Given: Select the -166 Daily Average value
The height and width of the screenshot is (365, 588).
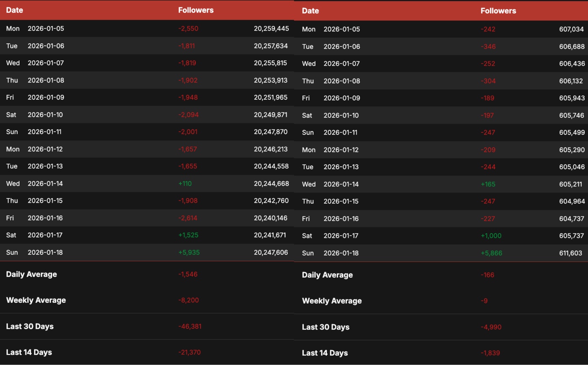Looking at the screenshot, I should (487, 275).
